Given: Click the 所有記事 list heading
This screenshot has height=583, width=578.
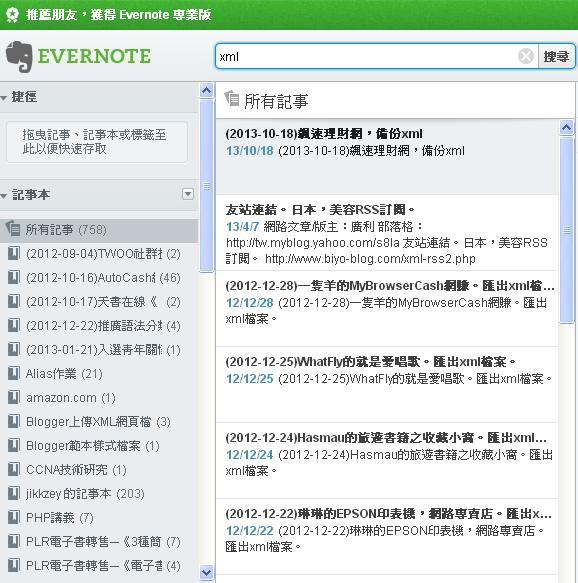Looking at the screenshot, I should pyautogui.click(x=276, y=101).
